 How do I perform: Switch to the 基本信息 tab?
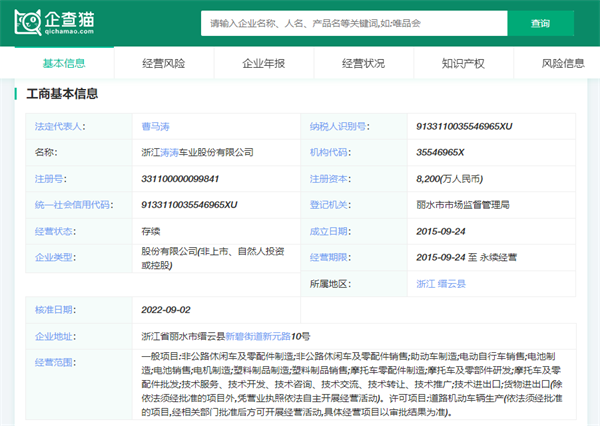(x=64, y=63)
